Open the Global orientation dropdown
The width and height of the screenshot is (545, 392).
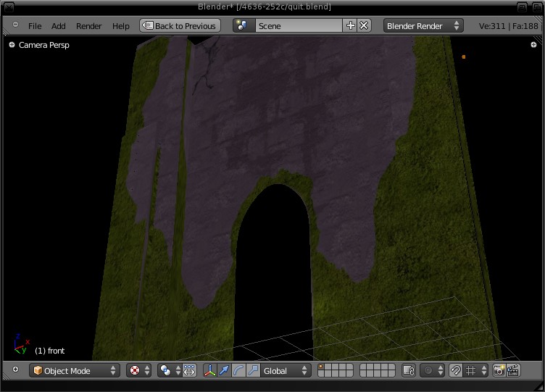[x=285, y=371]
